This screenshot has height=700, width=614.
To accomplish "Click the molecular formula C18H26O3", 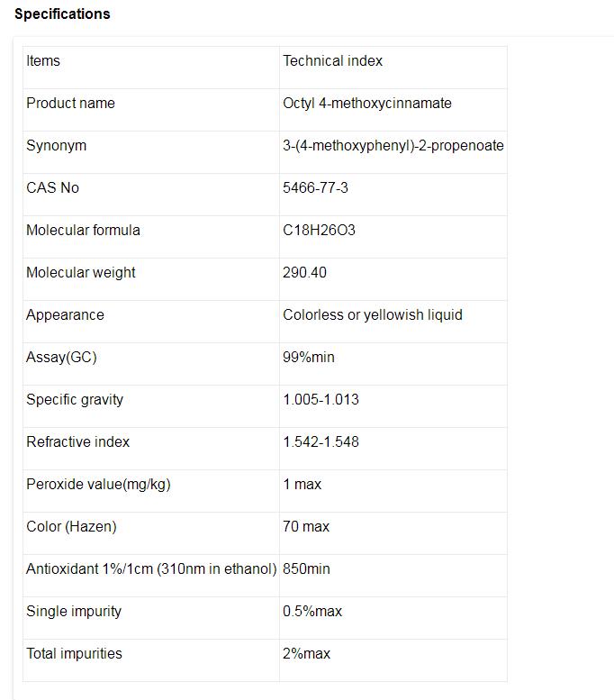I will (x=319, y=231).
